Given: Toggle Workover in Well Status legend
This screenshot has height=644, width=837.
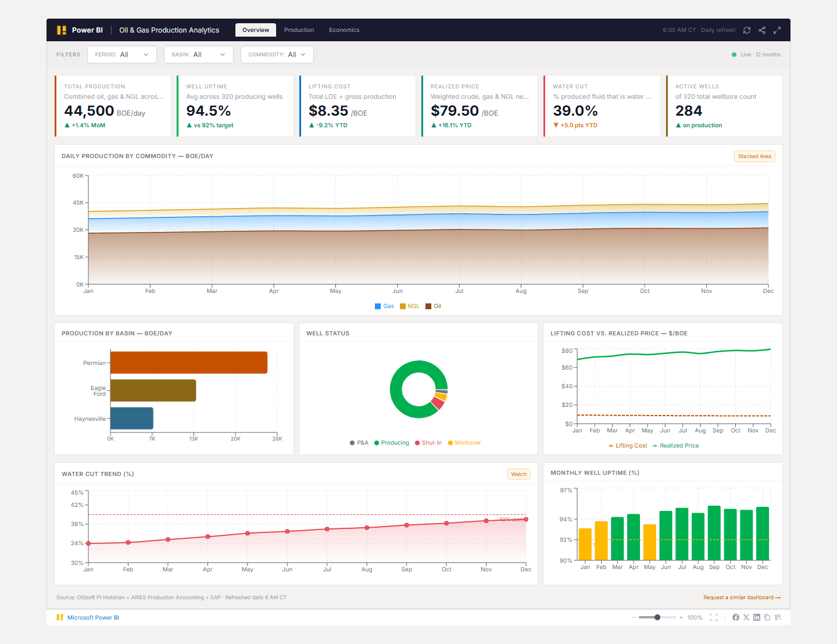Looking at the screenshot, I should tap(464, 443).
